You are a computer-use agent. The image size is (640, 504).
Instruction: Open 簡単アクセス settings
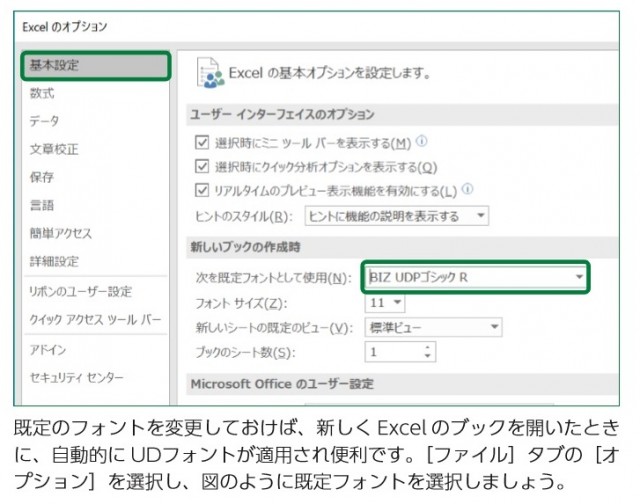[x=60, y=233]
